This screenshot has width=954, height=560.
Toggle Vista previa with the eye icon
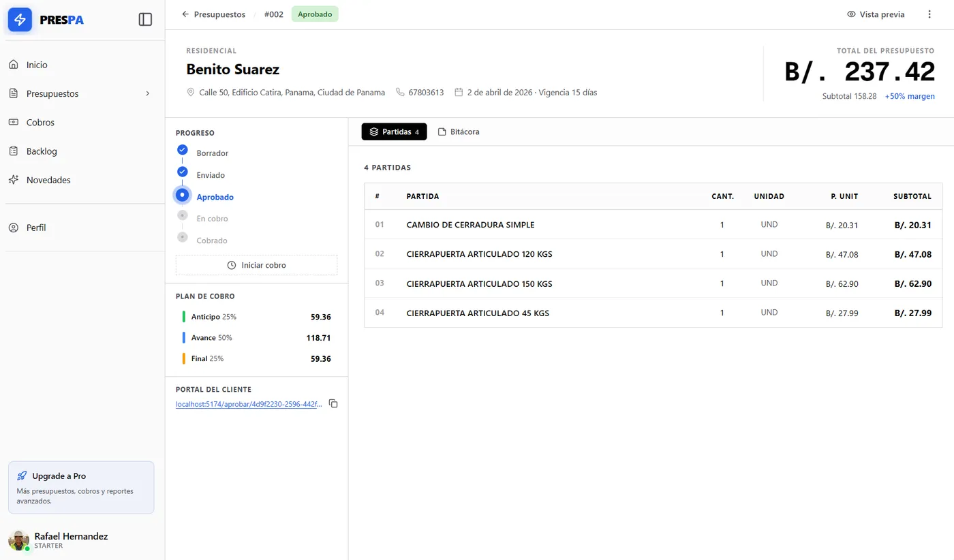pos(851,14)
